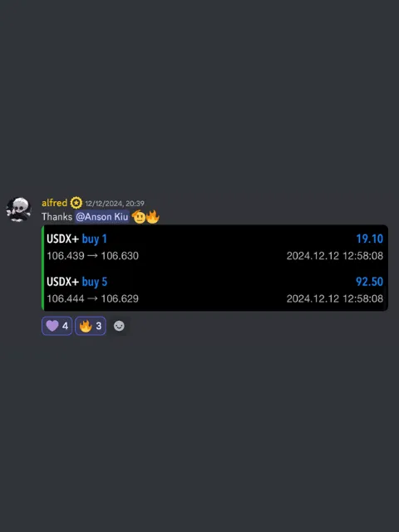The width and height of the screenshot is (399, 532).
Task: Click the fire emoji inside reaction pill
Action: [86, 326]
